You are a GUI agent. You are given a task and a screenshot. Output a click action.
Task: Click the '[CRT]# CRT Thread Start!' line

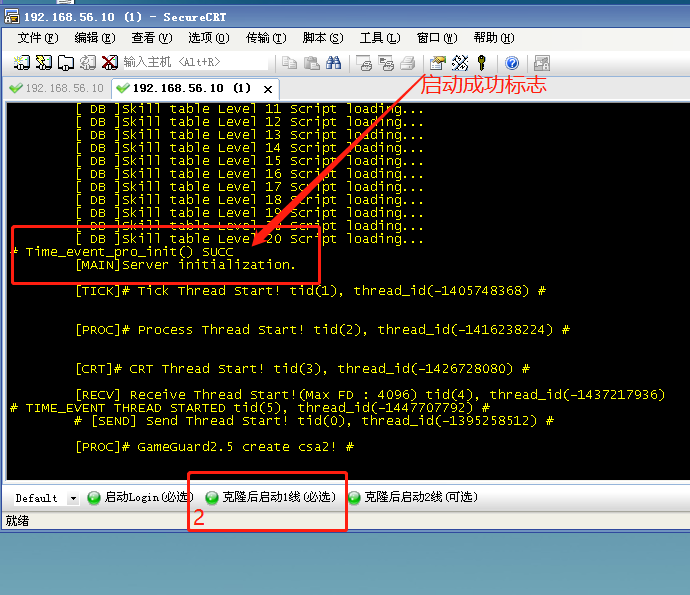303,369
